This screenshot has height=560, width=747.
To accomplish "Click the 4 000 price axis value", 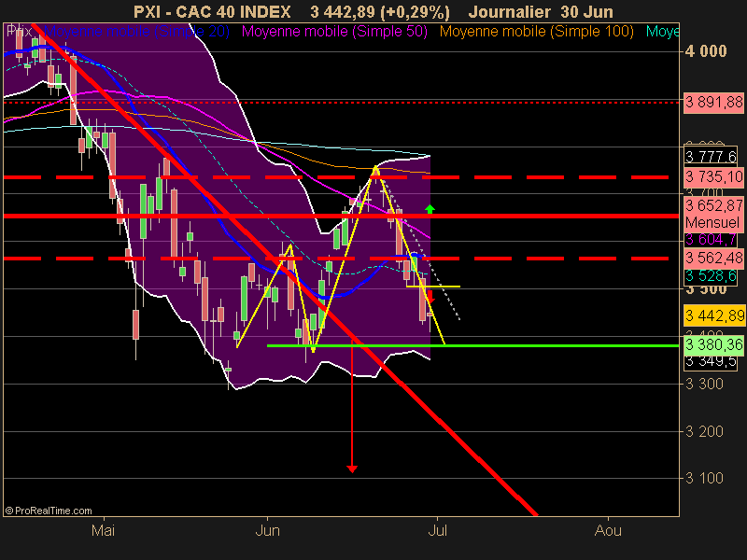I will point(706,51).
